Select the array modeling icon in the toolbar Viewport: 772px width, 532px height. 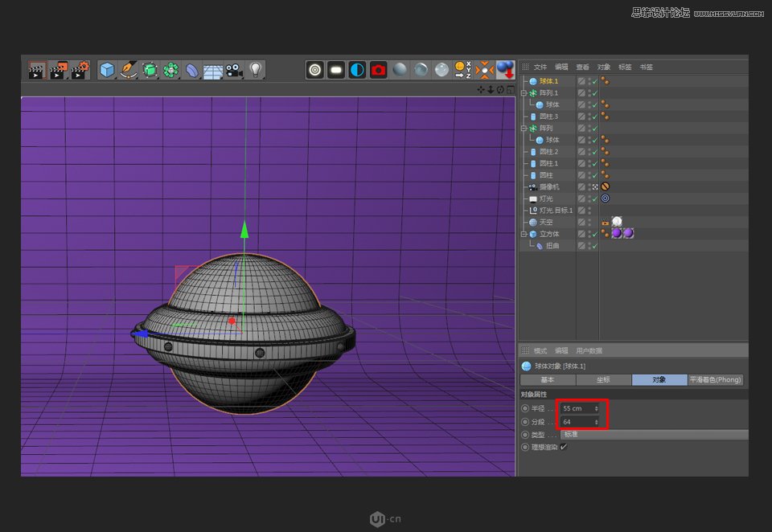click(170, 70)
